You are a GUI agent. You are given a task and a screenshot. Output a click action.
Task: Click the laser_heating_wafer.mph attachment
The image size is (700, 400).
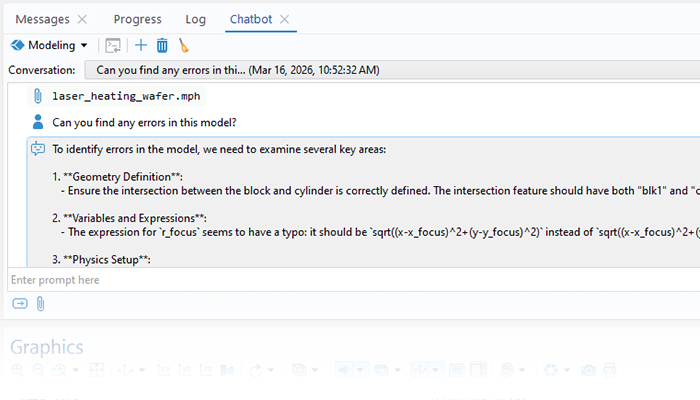tap(126, 96)
